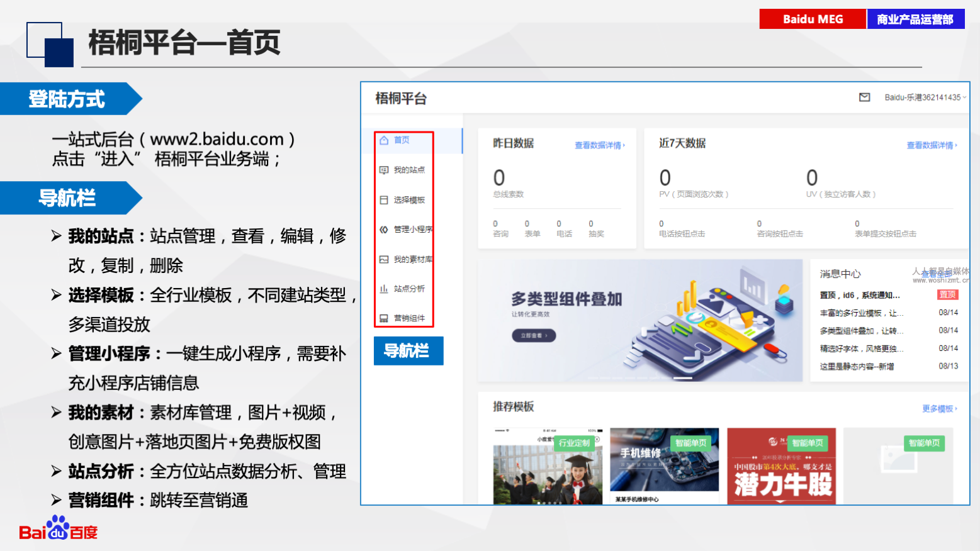
Task: Open the pinned message 置顶，id6，系统通知
Action: click(x=860, y=295)
